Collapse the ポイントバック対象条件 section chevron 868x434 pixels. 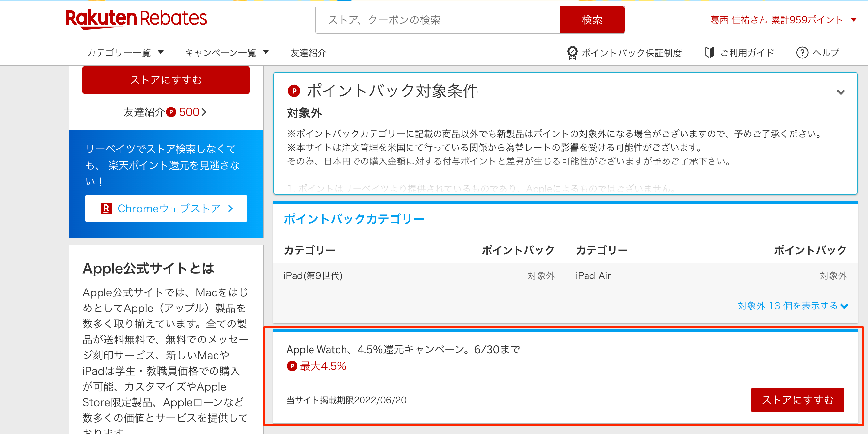(x=841, y=92)
